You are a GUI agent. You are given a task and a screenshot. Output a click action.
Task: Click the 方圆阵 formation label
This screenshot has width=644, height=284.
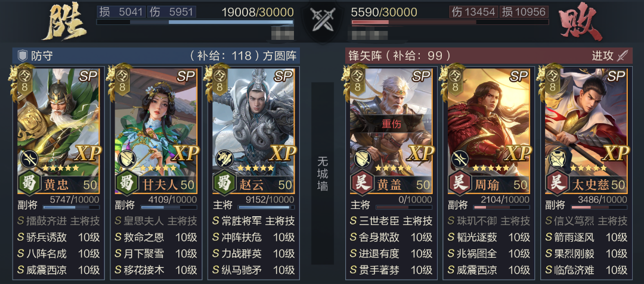point(280,56)
